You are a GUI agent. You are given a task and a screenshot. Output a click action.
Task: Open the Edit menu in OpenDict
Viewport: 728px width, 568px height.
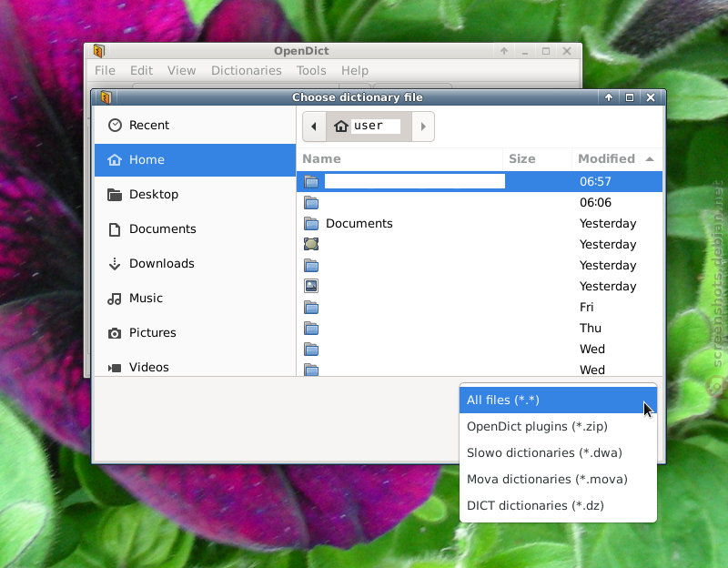(x=141, y=71)
